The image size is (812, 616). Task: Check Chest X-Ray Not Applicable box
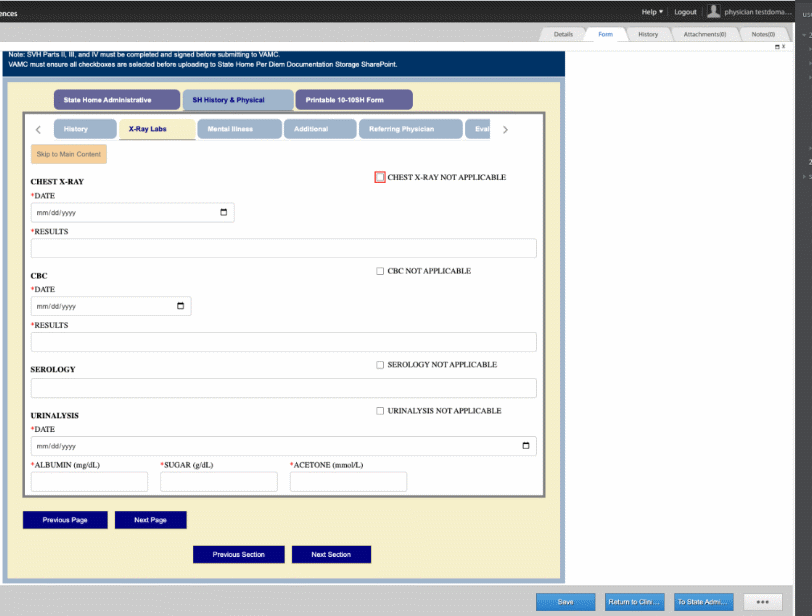(x=380, y=177)
